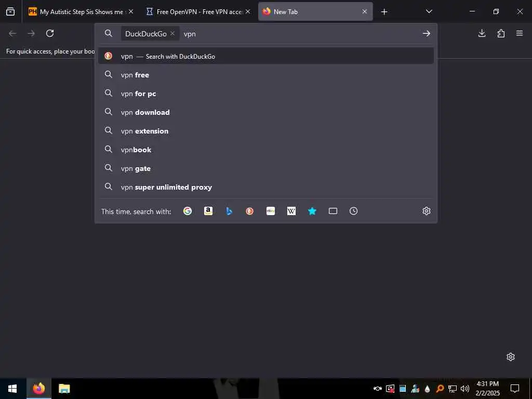Select the New Tab tab
The image size is (532, 399).
315,11
